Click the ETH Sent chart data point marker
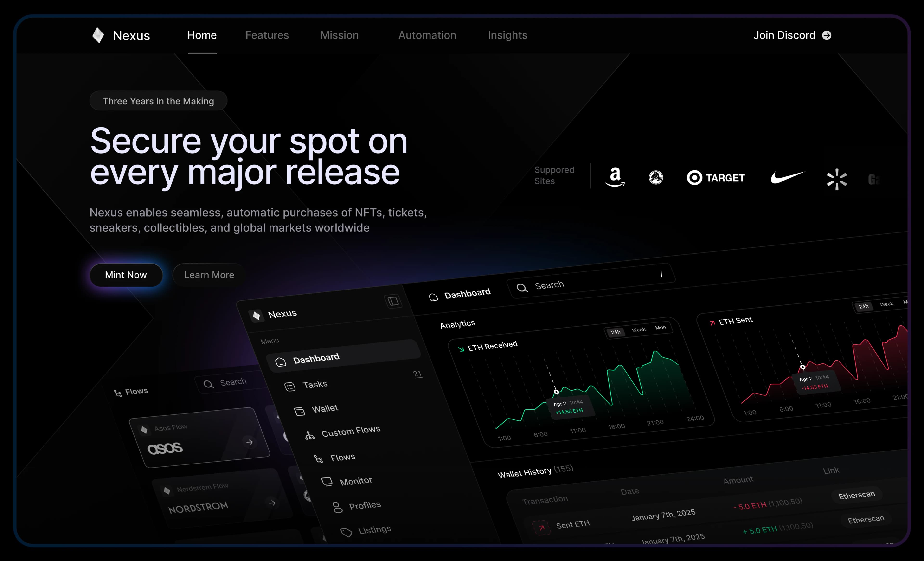The image size is (924, 561). 802,367
